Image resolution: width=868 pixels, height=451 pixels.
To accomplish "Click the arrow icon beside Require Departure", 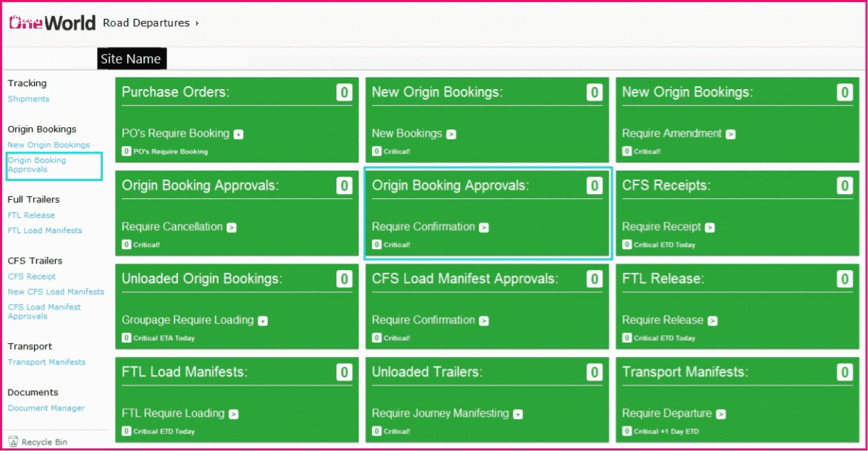I will [719, 413].
